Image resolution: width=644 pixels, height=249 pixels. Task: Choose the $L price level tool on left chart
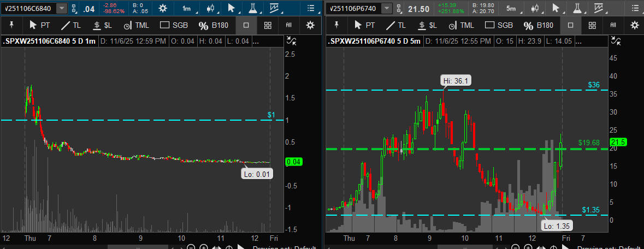pos(102,25)
